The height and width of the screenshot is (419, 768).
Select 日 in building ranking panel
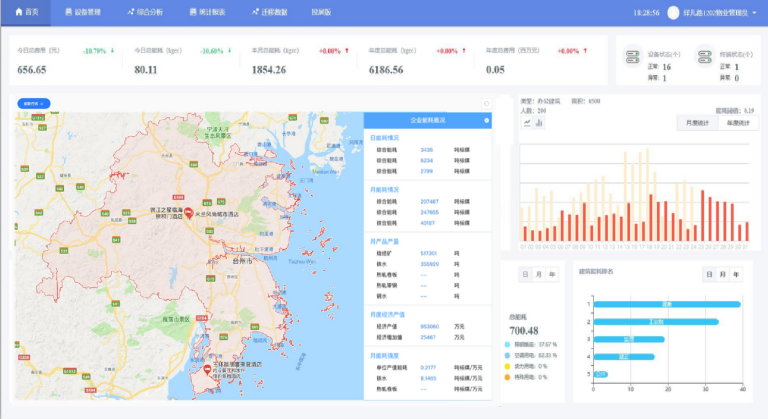coord(709,274)
